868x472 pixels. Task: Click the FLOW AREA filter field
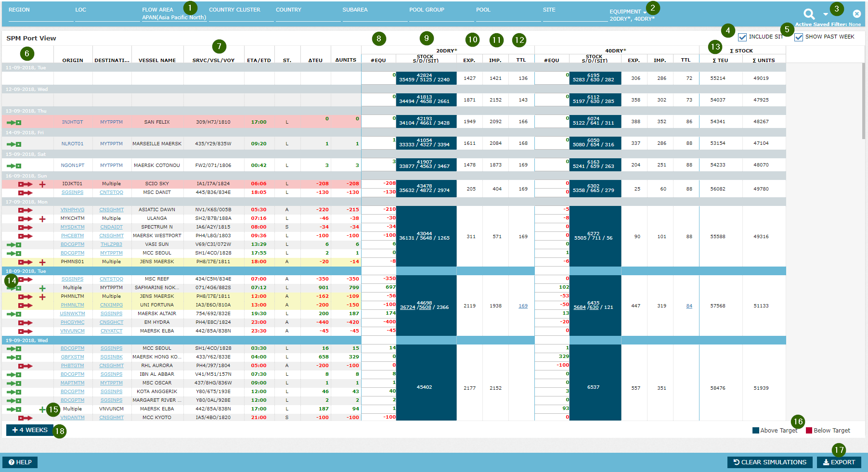(174, 17)
